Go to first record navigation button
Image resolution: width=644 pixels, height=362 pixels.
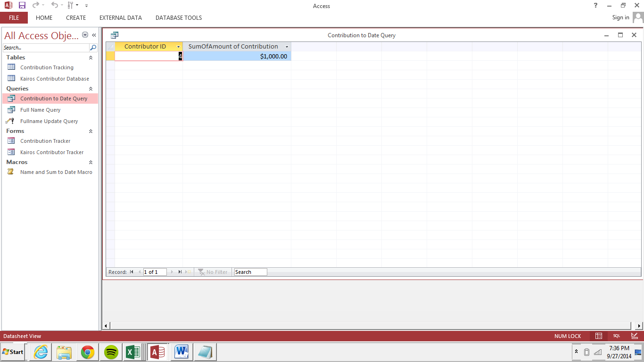132,272
